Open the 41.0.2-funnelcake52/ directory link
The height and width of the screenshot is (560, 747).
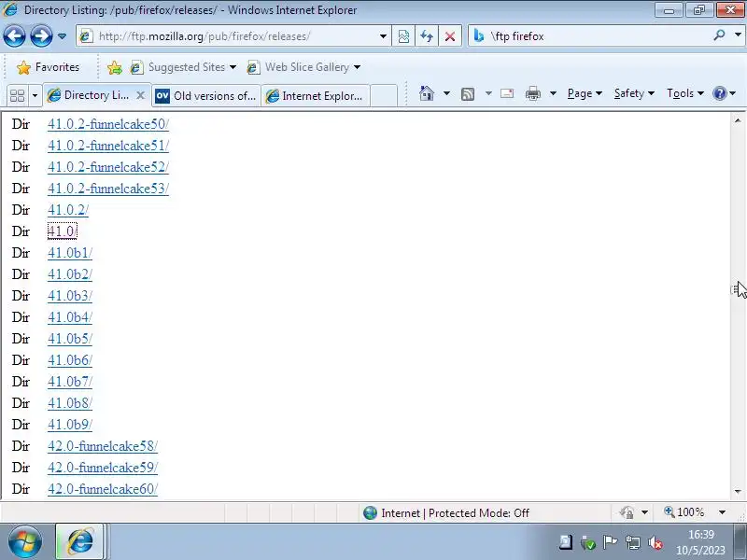(x=108, y=167)
